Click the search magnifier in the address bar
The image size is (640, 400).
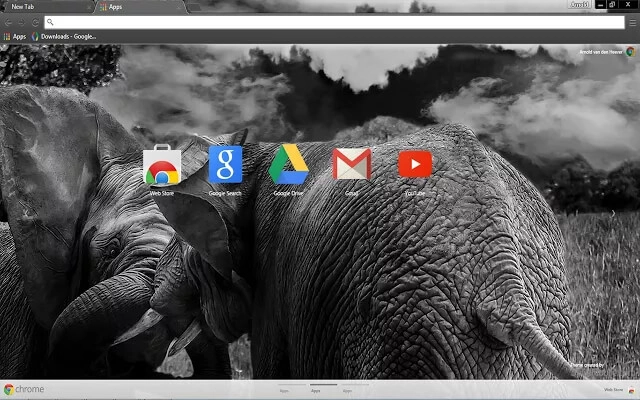50,22
